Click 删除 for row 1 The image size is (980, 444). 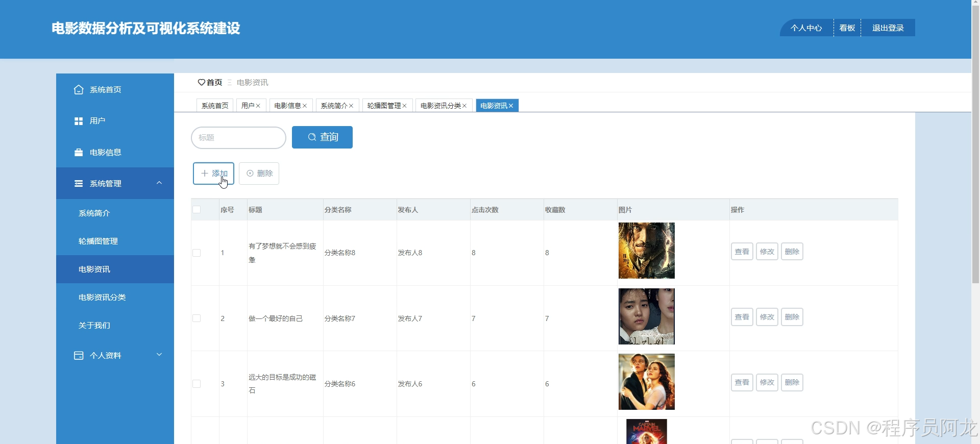point(792,252)
